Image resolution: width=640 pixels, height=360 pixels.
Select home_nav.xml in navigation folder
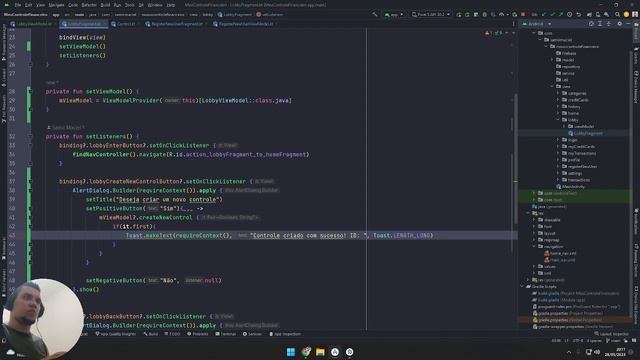point(560,253)
